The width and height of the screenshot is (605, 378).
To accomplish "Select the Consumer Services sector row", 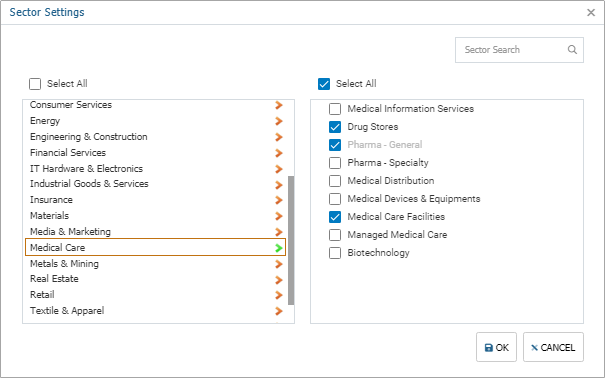I will coord(155,105).
